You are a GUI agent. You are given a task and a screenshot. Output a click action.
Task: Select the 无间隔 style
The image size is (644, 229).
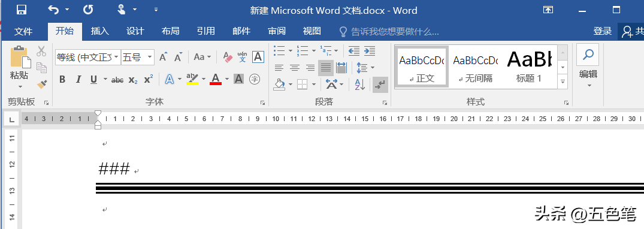coord(475,67)
